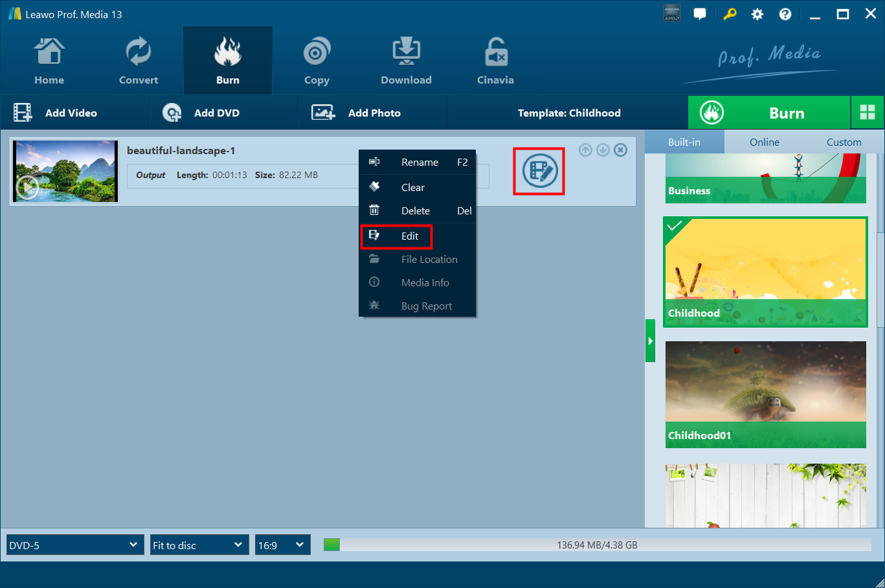This screenshot has width=885, height=588.
Task: Open the AMD graphics acceleration icon
Action: (x=672, y=14)
